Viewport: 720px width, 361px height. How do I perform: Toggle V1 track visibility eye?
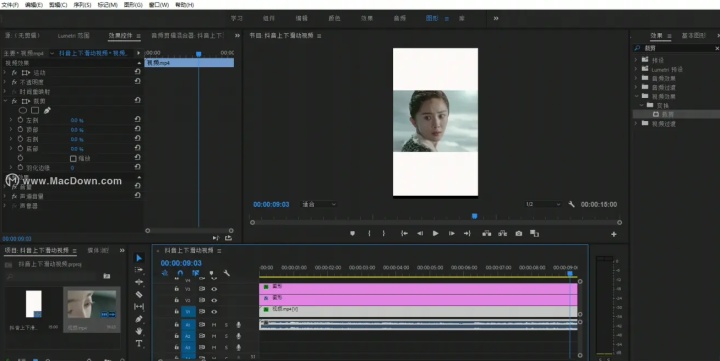click(214, 311)
